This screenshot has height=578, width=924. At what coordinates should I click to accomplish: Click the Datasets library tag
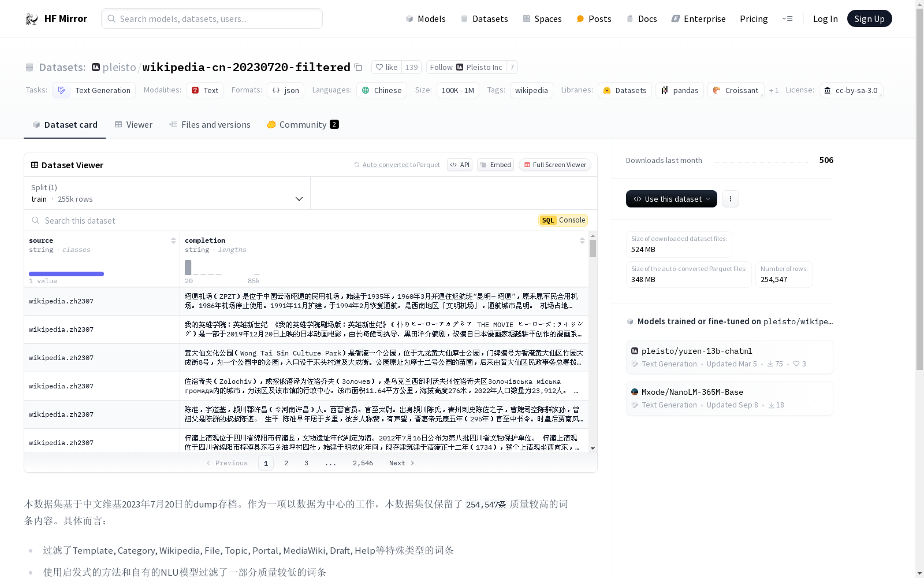pos(625,90)
